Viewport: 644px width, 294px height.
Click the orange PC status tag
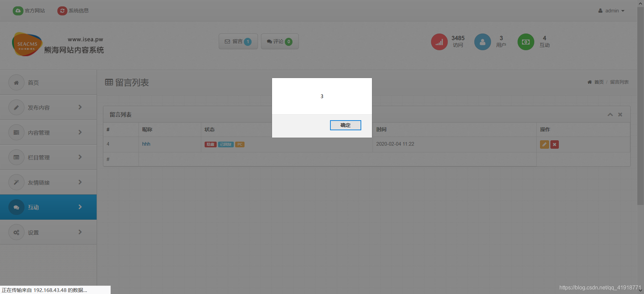(x=240, y=144)
